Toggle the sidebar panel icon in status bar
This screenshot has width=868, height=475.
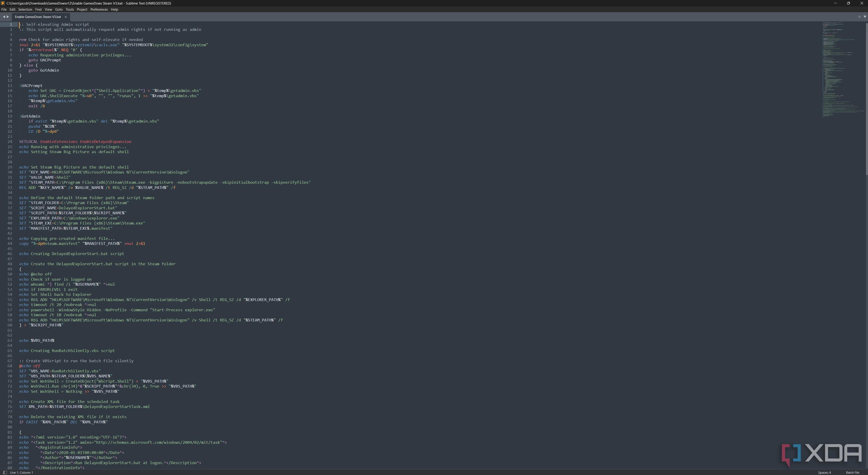(5, 472)
